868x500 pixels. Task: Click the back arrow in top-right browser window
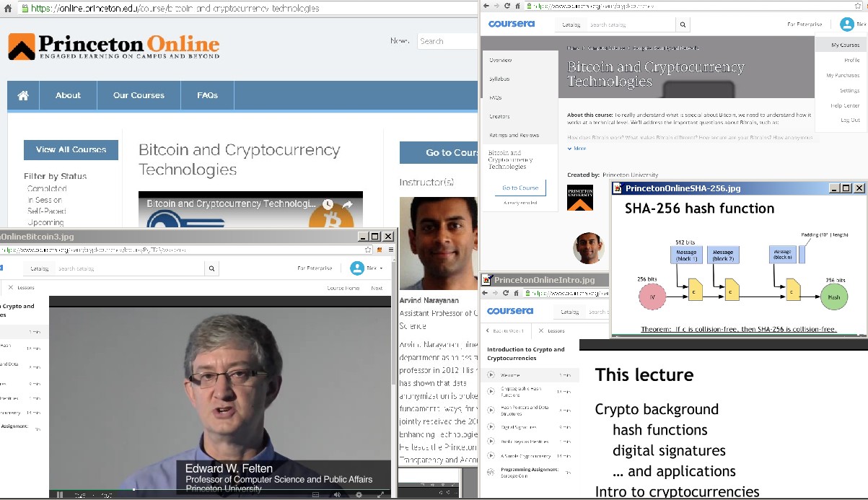[x=486, y=6]
